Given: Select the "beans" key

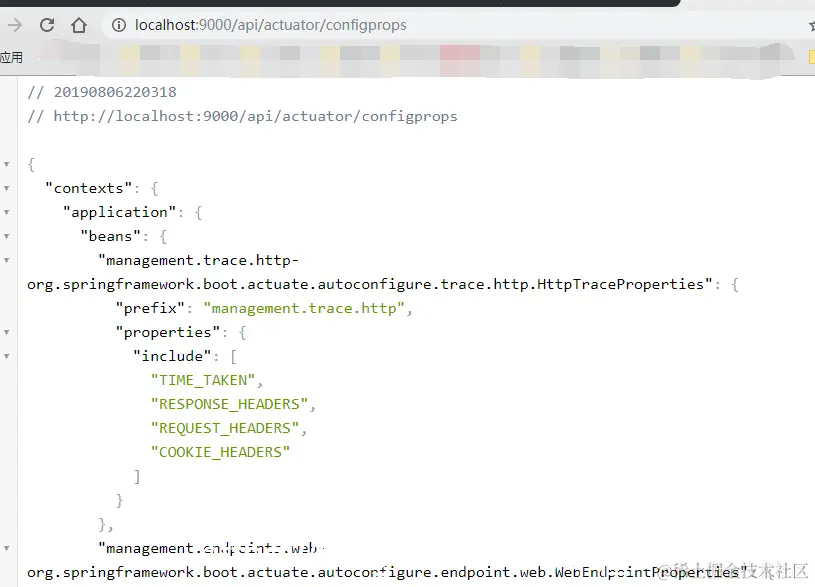Looking at the screenshot, I should point(110,236).
